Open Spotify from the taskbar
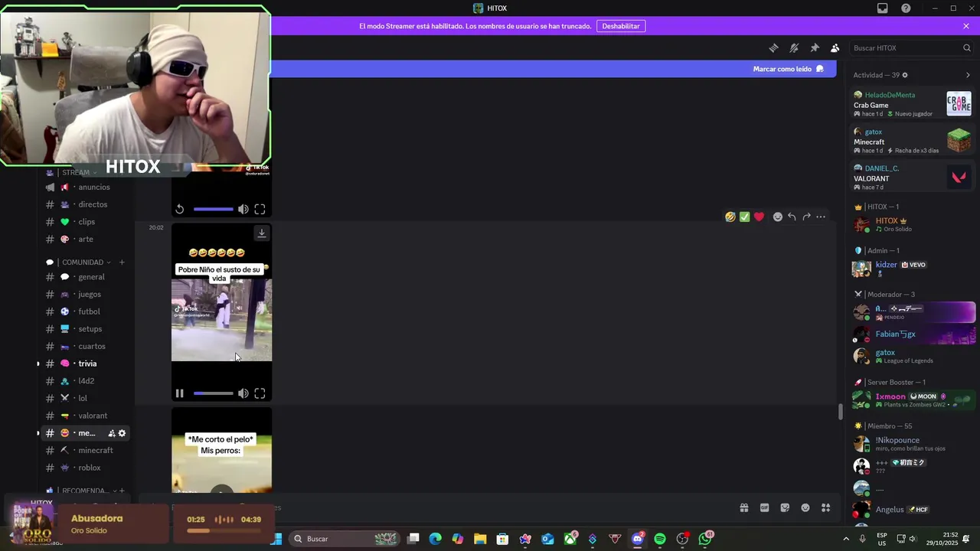This screenshot has width=980, height=551. (660, 539)
